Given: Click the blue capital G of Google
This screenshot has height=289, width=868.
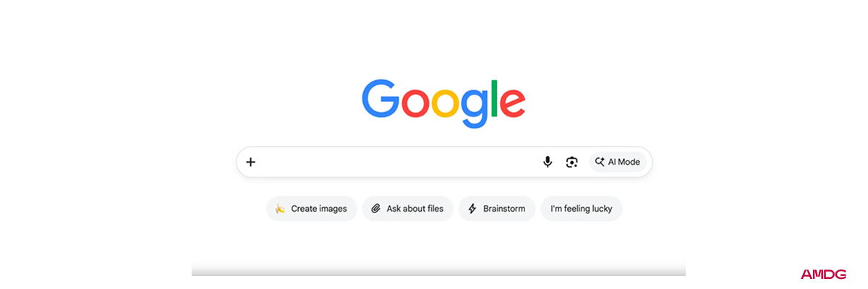Looking at the screenshot, I should coord(380,99).
